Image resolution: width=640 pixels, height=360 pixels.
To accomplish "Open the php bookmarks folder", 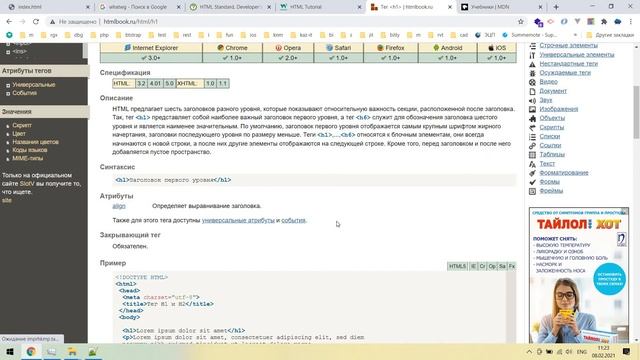I will tap(100, 35).
